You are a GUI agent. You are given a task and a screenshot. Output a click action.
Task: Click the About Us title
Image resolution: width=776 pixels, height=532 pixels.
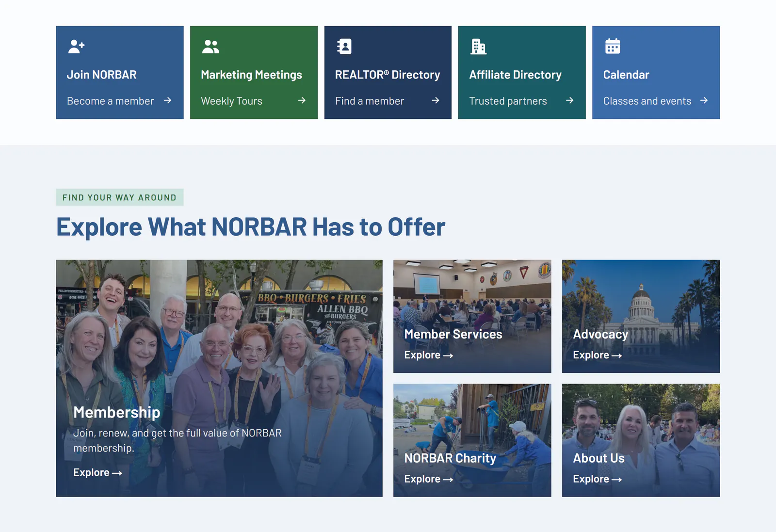pyautogui.click(x=598, y=458)
